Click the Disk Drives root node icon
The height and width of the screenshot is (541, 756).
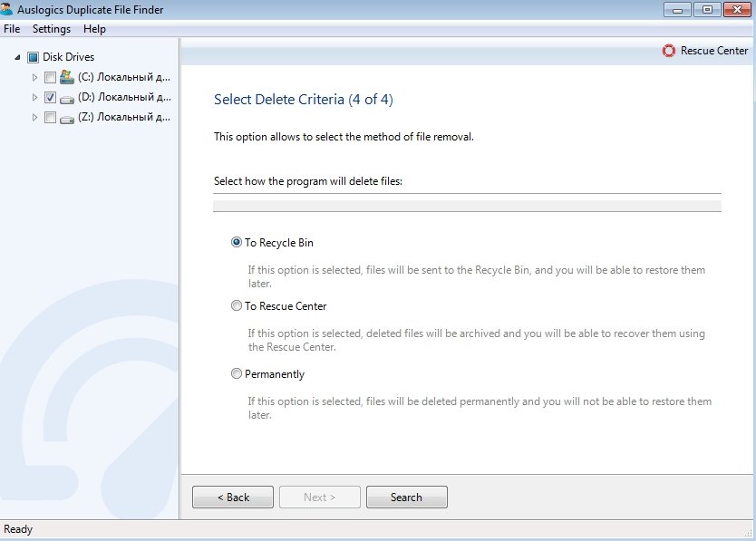[x=34, y=57]
